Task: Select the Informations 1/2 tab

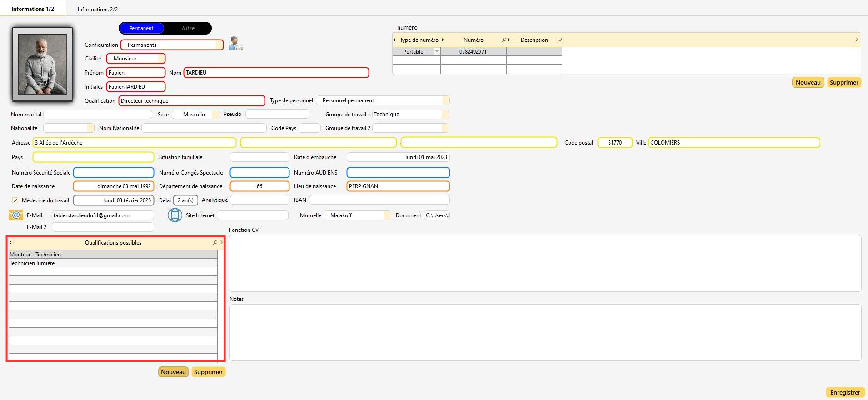Action: 33,9
